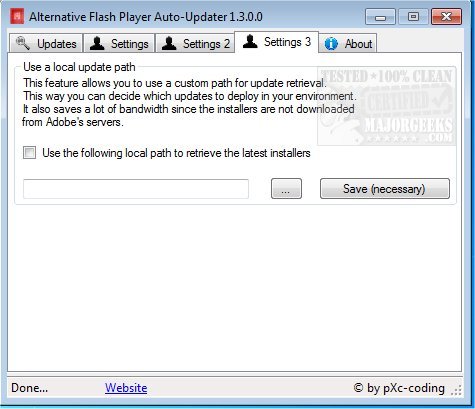Open the About tab
The height and width of the screenshot is (409, 475).
348,43
